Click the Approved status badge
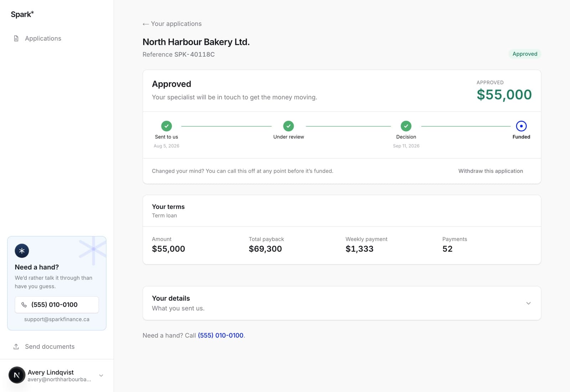This screenshot has width=570, height=392. click(525, 54)
